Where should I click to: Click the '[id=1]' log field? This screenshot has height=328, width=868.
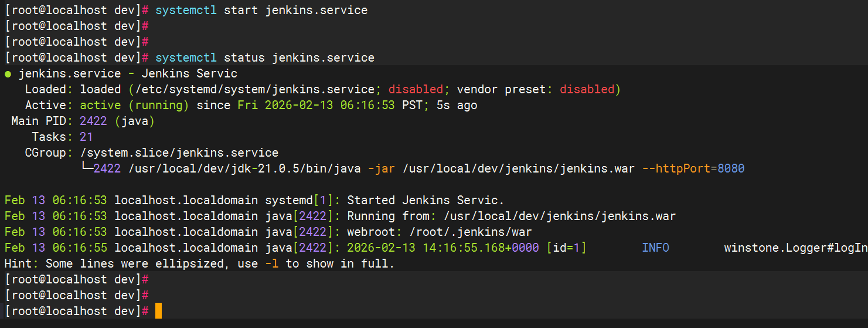point(566,248)
